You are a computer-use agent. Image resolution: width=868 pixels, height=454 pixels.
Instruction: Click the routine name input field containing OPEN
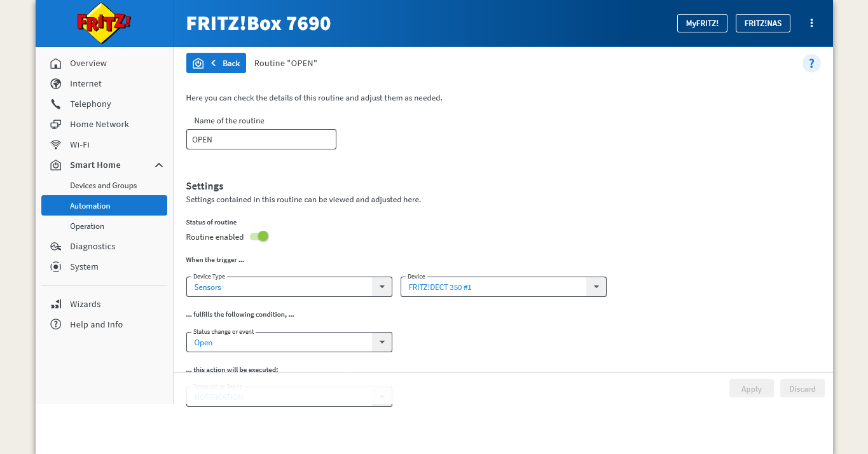(x=261, y=139)
